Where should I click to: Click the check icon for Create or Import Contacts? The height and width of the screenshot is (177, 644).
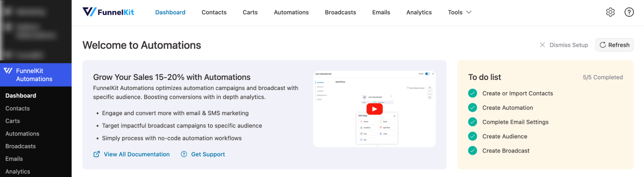(x=472, y=93)
